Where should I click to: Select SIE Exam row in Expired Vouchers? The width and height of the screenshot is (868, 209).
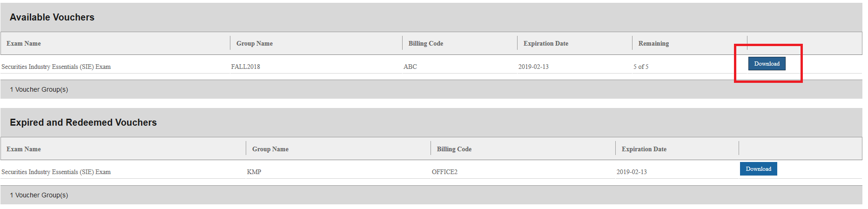tap(56, 172)
